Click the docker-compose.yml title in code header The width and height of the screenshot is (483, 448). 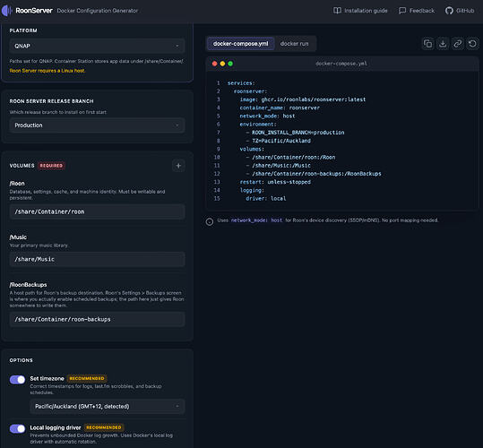(341, 64)
